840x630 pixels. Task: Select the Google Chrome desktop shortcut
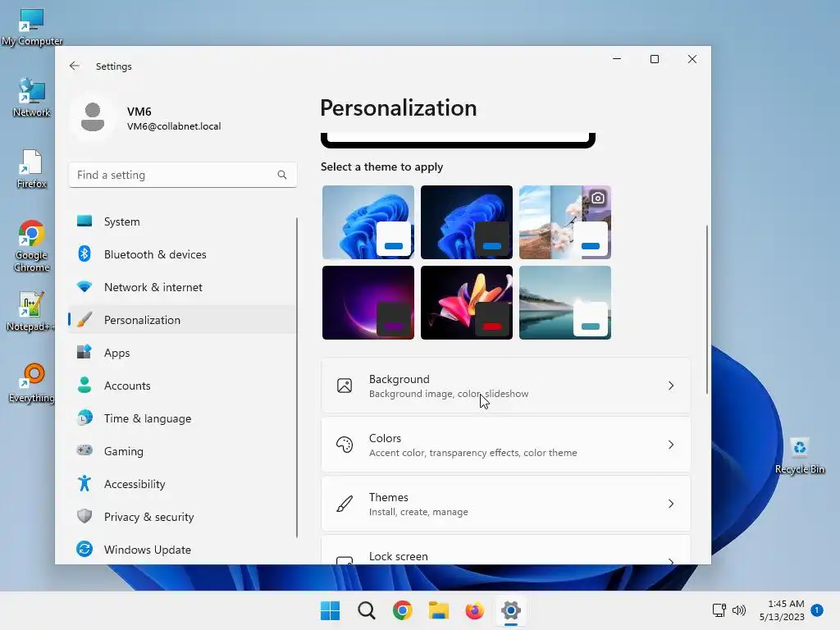pyautogui.click(x=32, y=246)
